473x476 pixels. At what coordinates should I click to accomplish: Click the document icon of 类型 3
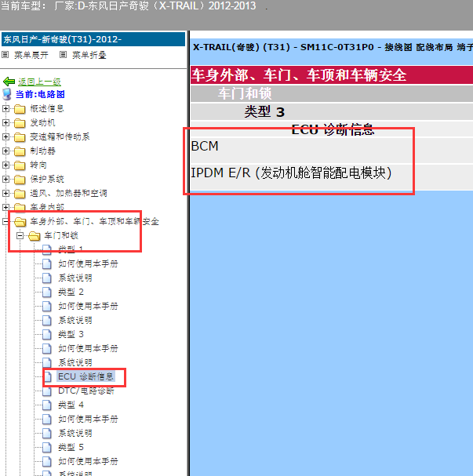47,335
